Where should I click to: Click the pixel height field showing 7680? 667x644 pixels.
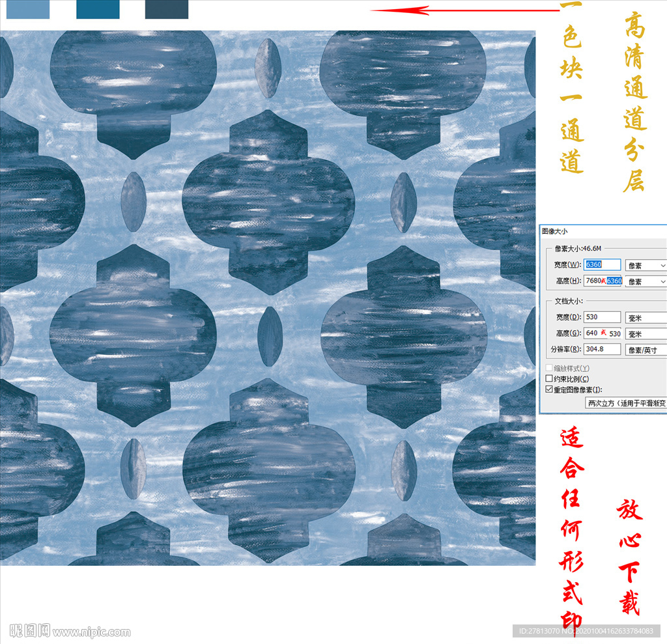click(604, 281)
